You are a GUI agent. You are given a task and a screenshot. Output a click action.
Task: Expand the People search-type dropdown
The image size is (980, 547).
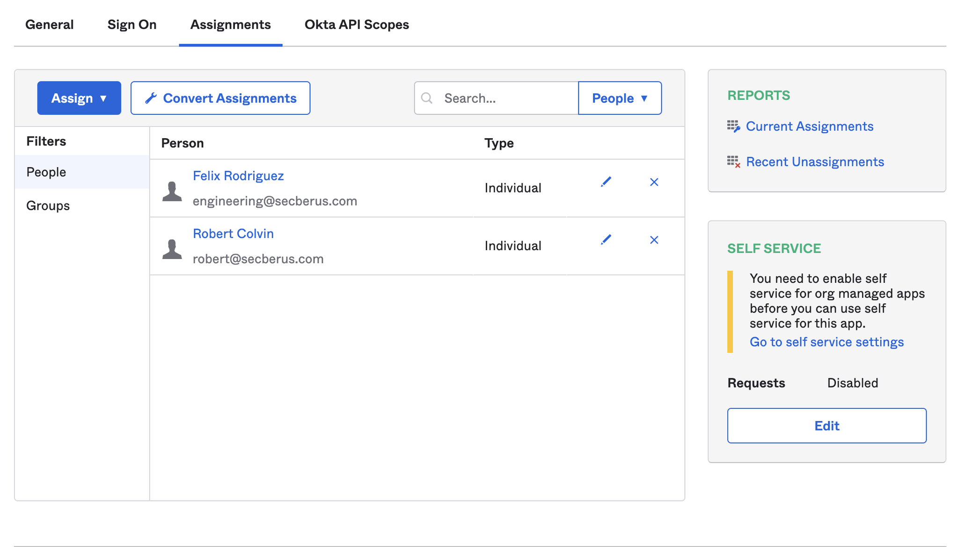tap(620, 98)
